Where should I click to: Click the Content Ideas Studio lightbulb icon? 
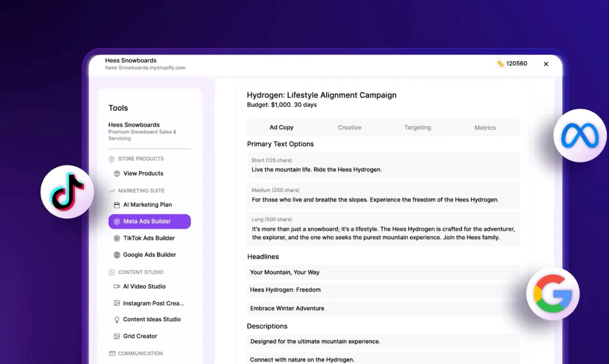117,319
